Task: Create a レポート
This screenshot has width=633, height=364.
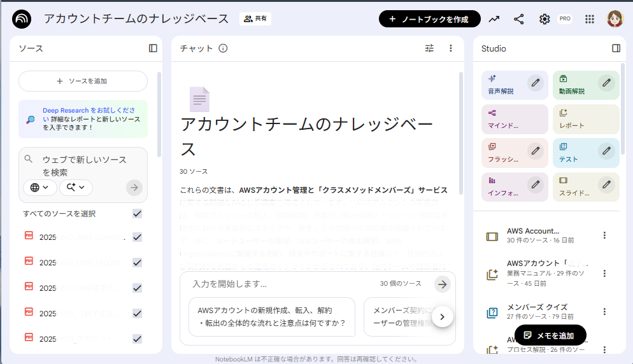Action: pyautogui.click(x=586, y=119)
